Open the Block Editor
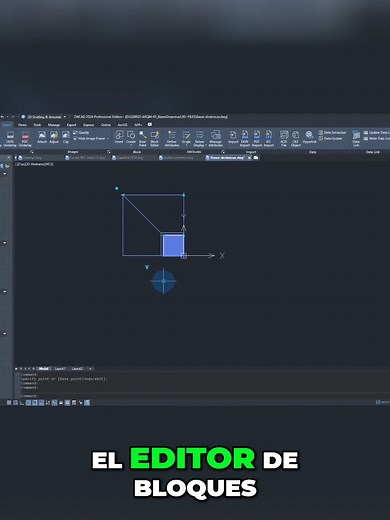 click(x=155, y=139)
